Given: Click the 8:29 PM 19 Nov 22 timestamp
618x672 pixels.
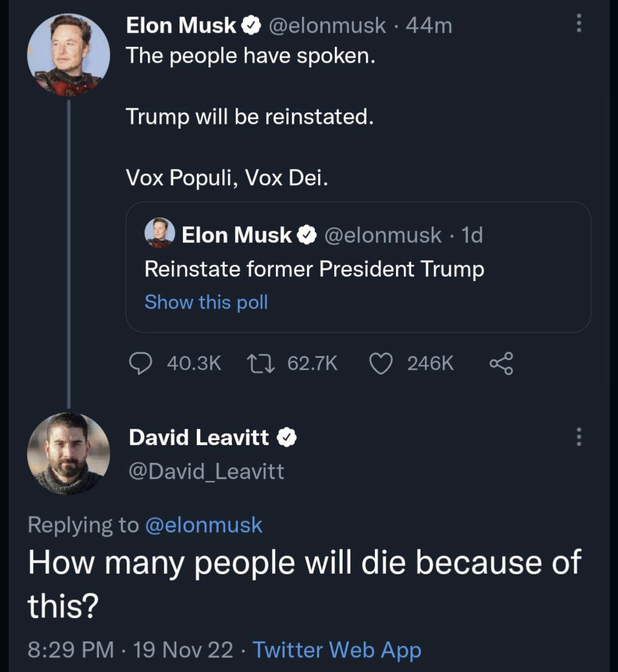Looking at the screenshot, I should click(130, 650).
